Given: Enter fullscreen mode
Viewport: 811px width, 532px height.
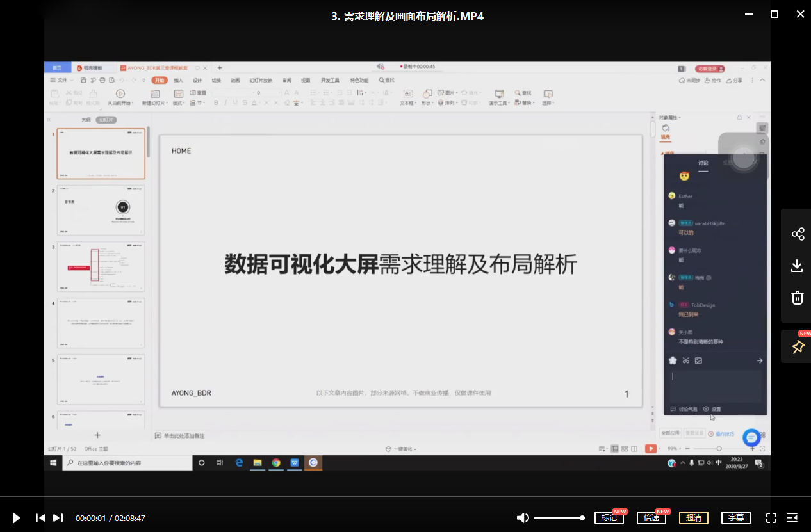Looking at the screenshot, I should [771, 518].
